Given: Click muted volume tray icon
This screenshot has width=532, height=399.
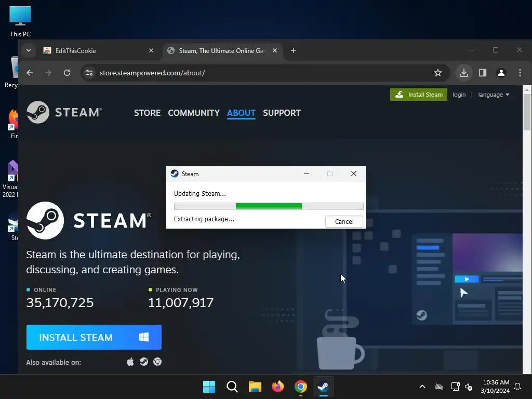Looking at the screenshot, I should pos(469,387).
